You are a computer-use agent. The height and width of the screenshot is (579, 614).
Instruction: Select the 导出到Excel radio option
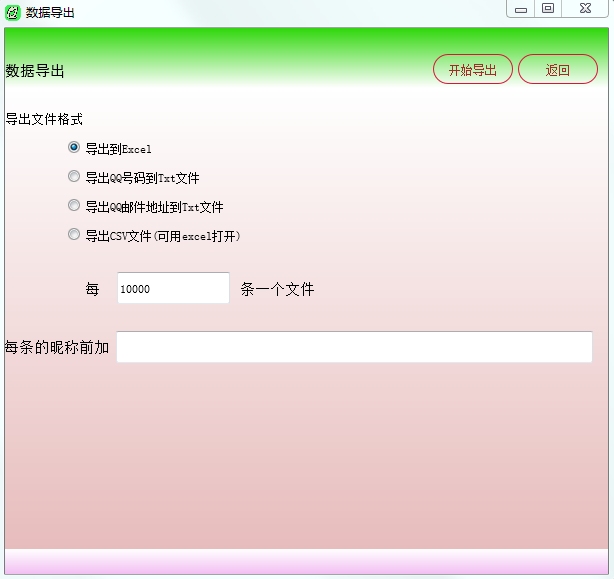pos(74,148)
